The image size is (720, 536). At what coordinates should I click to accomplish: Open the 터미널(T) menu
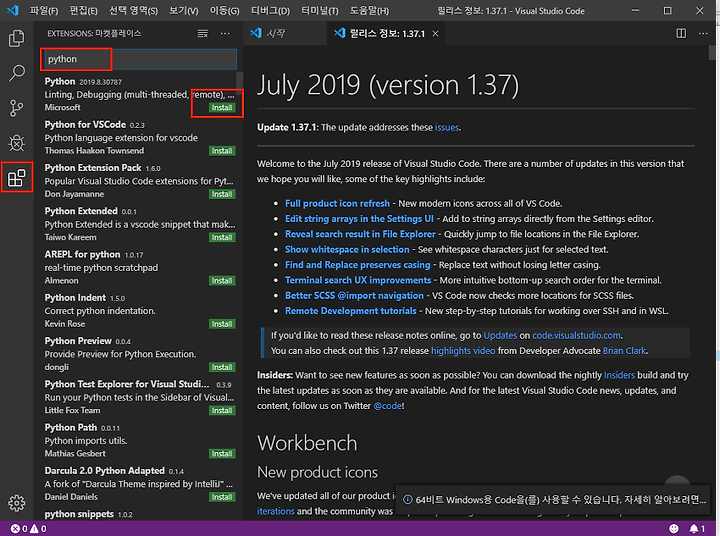(320, 11)
